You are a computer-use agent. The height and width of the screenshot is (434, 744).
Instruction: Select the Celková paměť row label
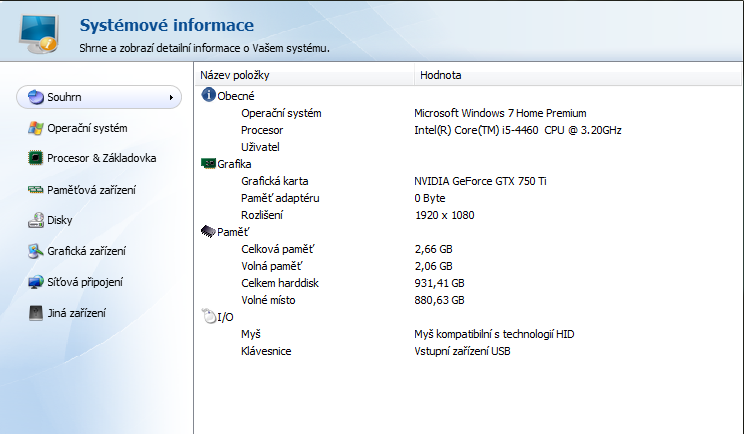pos(278,249)
